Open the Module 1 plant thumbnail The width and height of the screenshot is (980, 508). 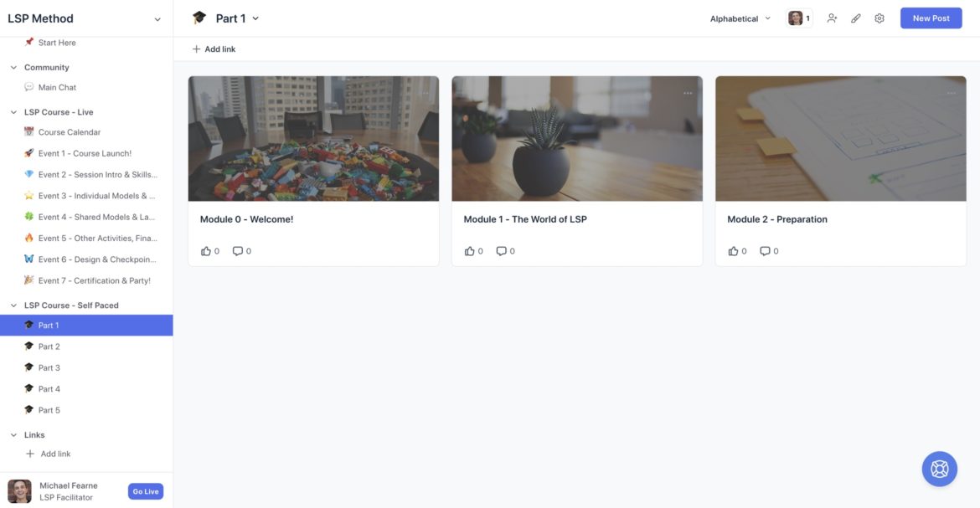(x=577, y=139)
